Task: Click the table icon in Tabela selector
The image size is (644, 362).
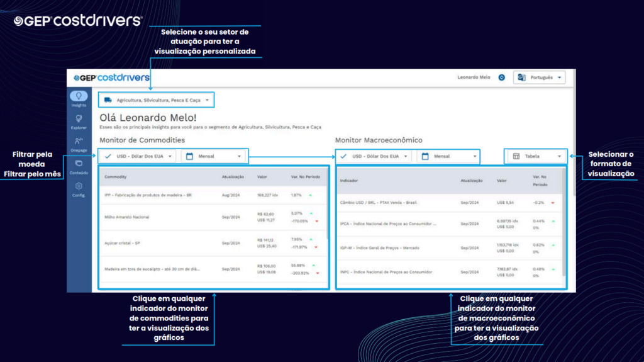Action: (516, 156)
